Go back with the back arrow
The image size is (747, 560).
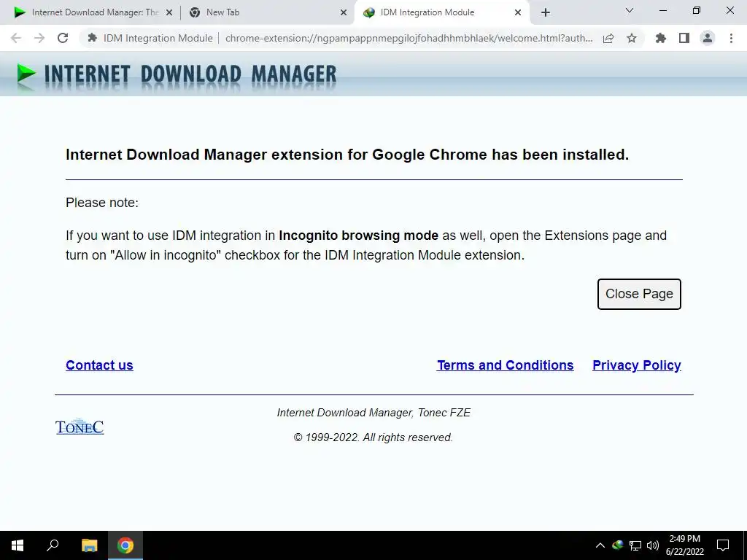pyautogui.click(x=16, y=38)
